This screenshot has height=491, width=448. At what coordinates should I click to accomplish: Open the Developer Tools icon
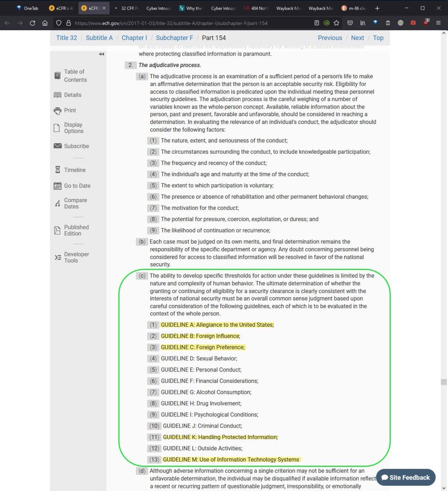[x=58, y=257]
